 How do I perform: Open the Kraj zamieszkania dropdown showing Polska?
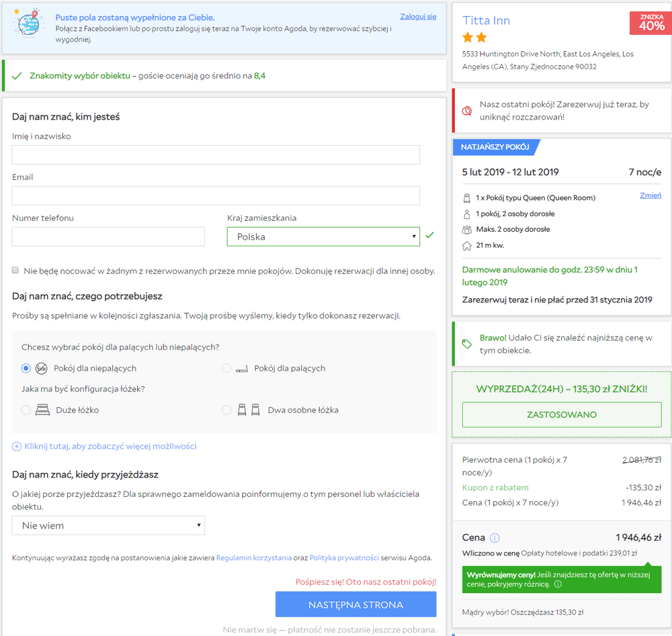point(324,236)
